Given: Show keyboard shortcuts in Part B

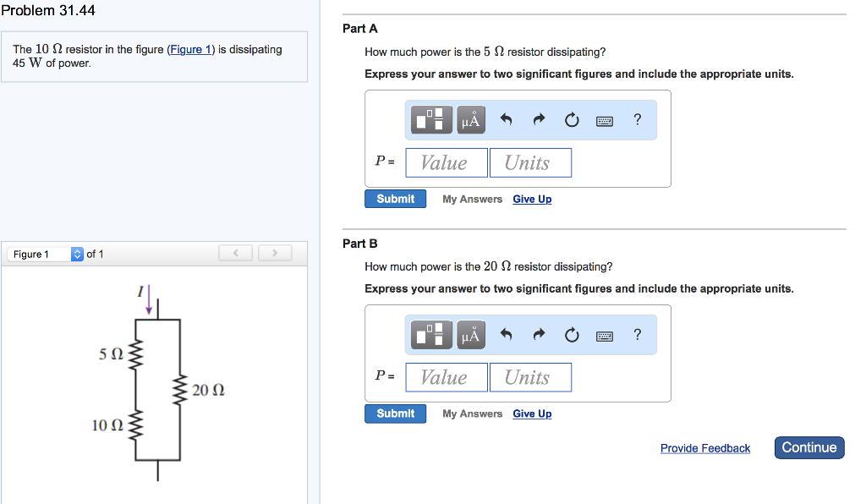Looking at the screenshot, I should [x=604, y=336].
